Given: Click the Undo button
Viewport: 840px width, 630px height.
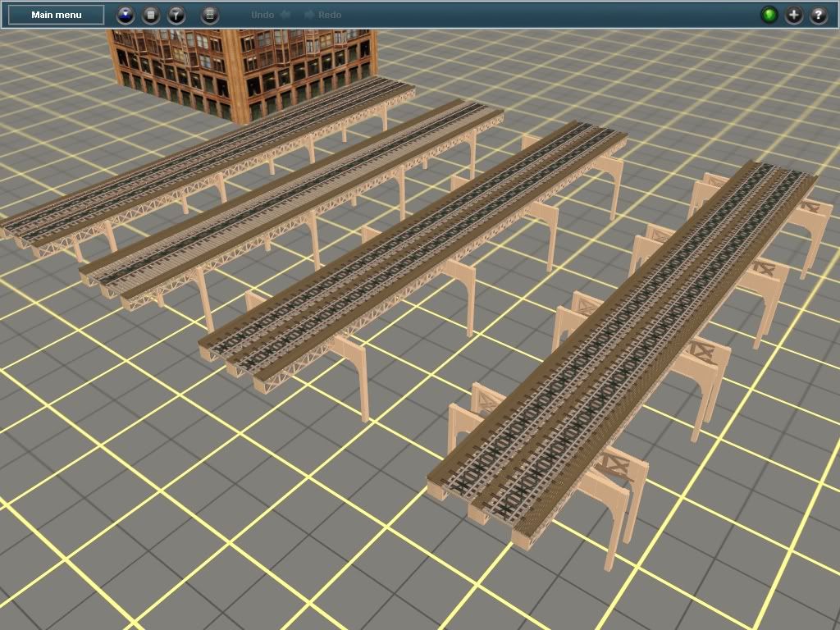Looking at the screenshot, I should pos(271,15).
